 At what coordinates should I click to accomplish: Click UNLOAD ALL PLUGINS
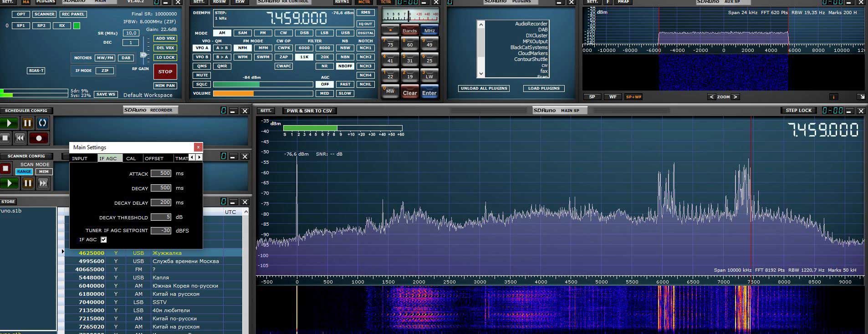tap(484, 88)
